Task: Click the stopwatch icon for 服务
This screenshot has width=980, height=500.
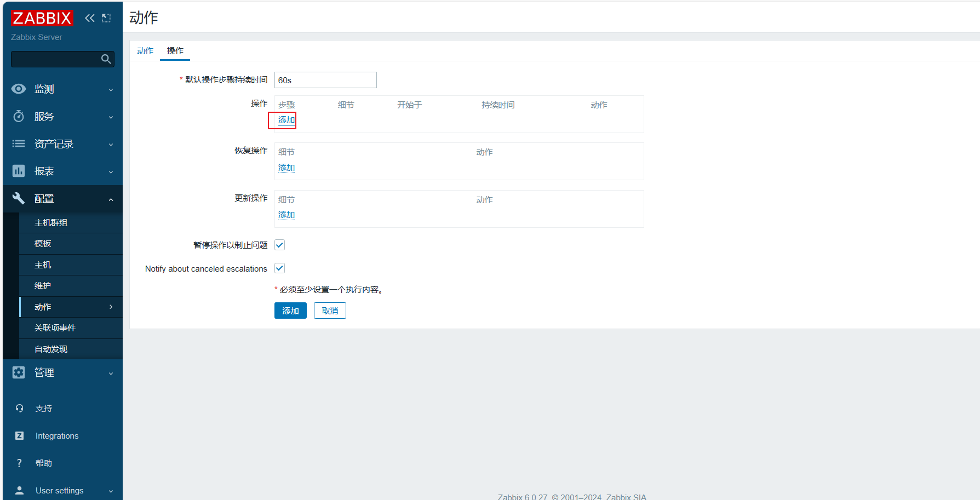Action: (19, 116)
